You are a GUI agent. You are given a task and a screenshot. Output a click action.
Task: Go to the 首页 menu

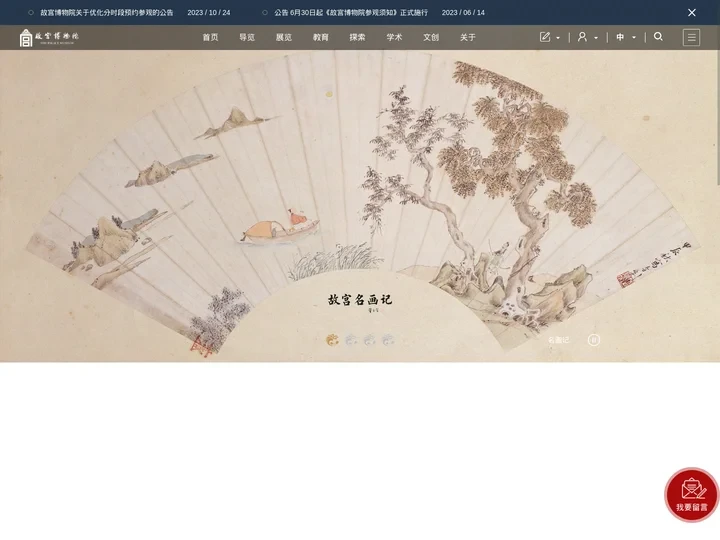click(210, 37)
